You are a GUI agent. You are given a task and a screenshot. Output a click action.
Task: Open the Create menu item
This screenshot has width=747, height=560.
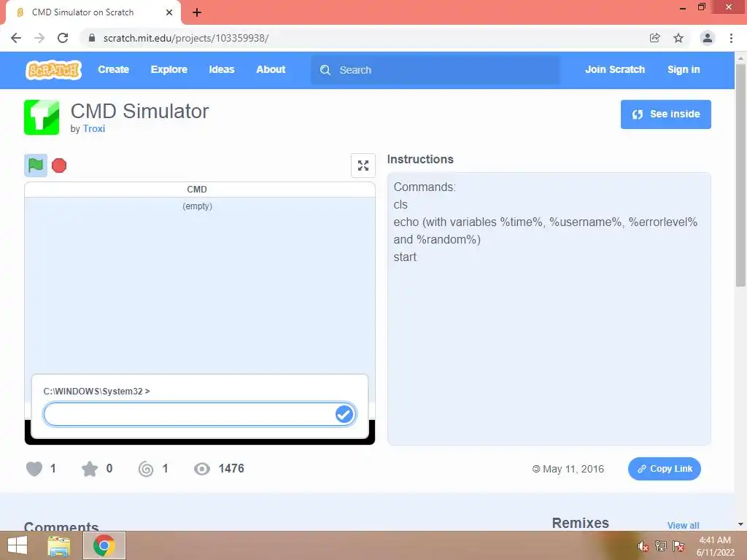(113, 69)
